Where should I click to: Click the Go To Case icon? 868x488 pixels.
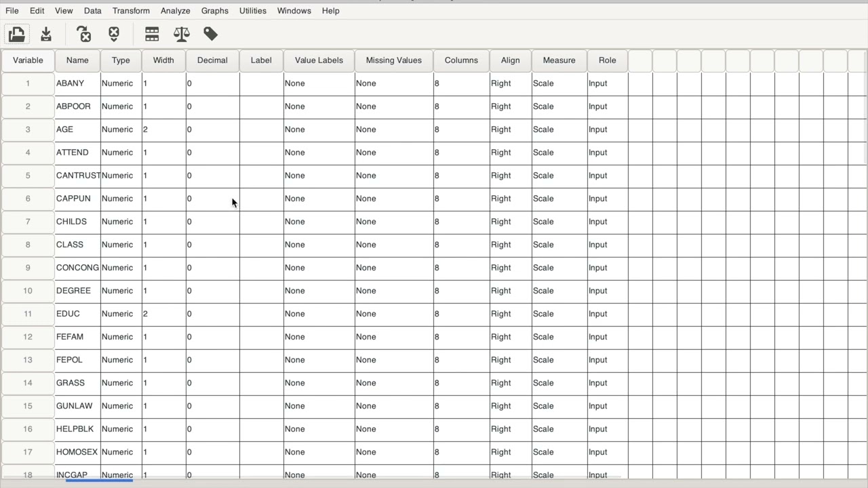(114, 34)
